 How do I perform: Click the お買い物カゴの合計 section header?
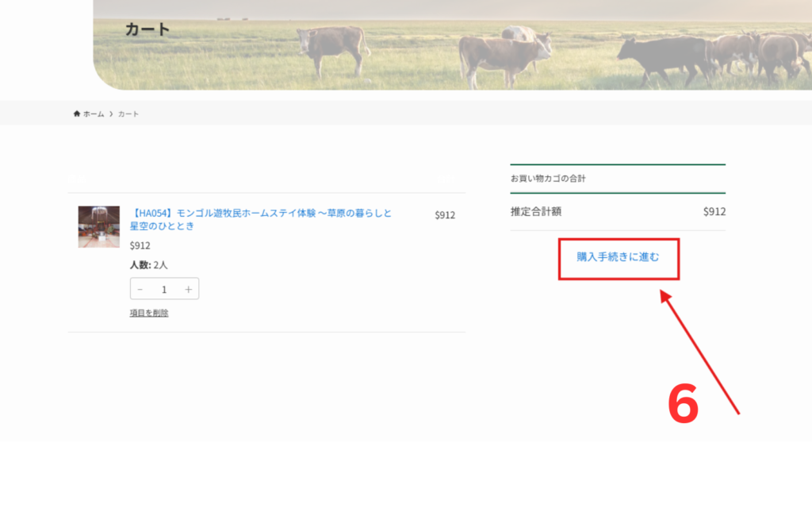point(548,179)
